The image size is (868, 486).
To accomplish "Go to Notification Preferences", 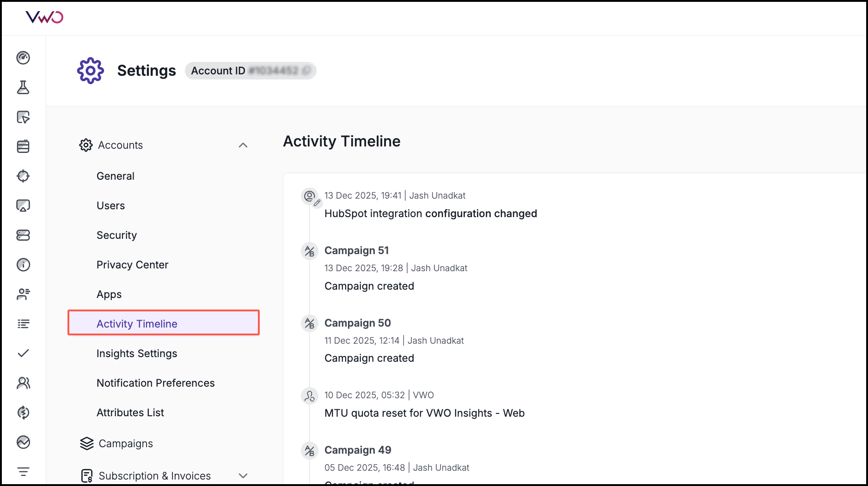I will [x=155, y=383].
